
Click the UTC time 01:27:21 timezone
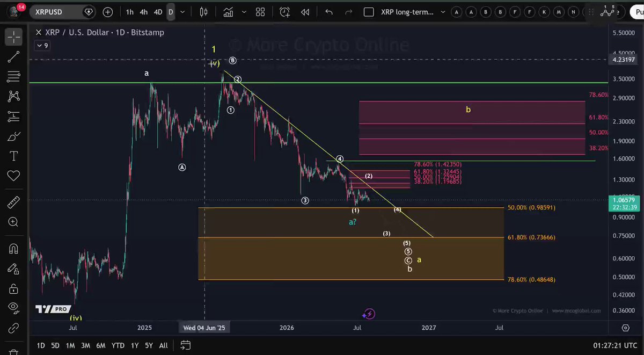[616, 346]
